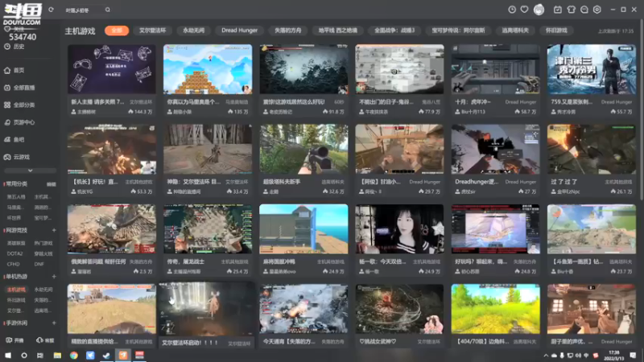The width and height of the screenshot is (644, 362).
Task: Open the daily check-in calendar icon
Action: tap(557, 10)
